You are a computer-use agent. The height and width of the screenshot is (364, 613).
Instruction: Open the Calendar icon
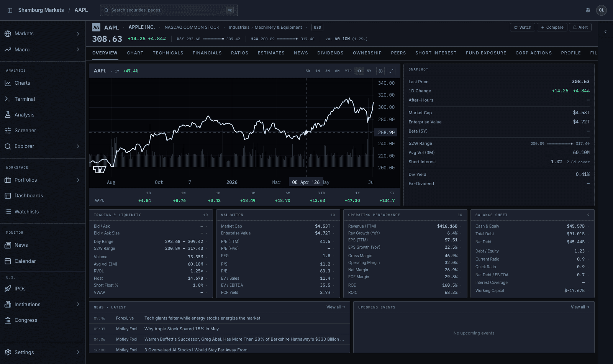tap(8, 261)
